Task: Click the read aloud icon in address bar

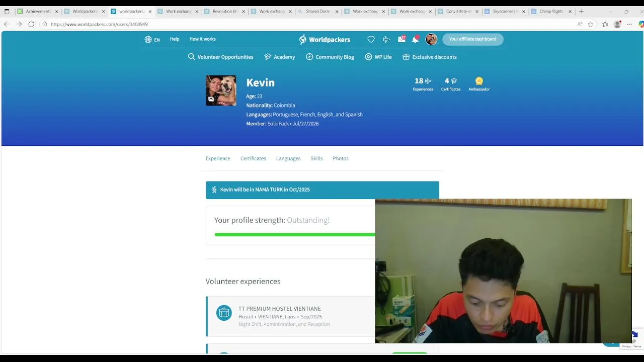Action: pos(580,24)
